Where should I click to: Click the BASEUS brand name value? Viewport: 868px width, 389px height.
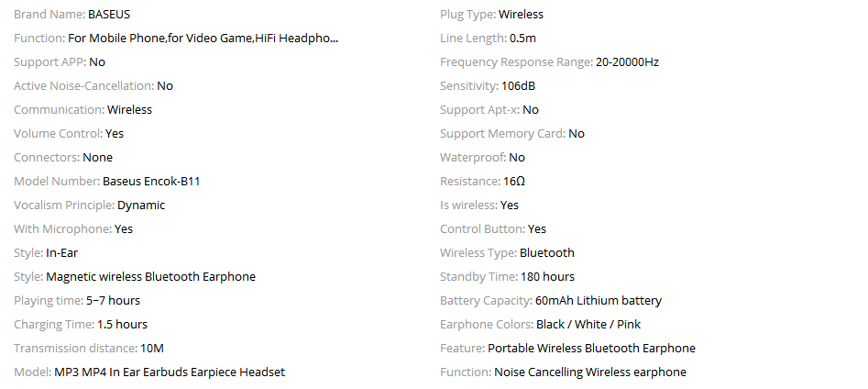111,15
